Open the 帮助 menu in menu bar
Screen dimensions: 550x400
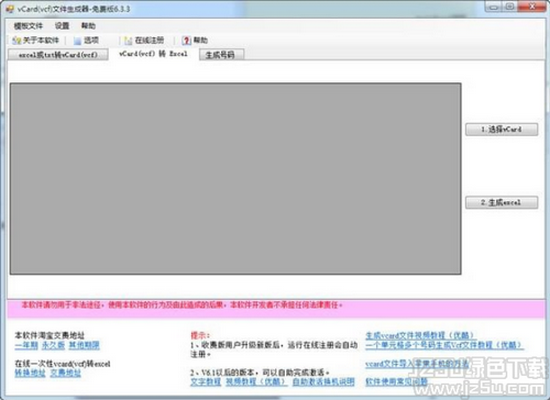(88, 26)
